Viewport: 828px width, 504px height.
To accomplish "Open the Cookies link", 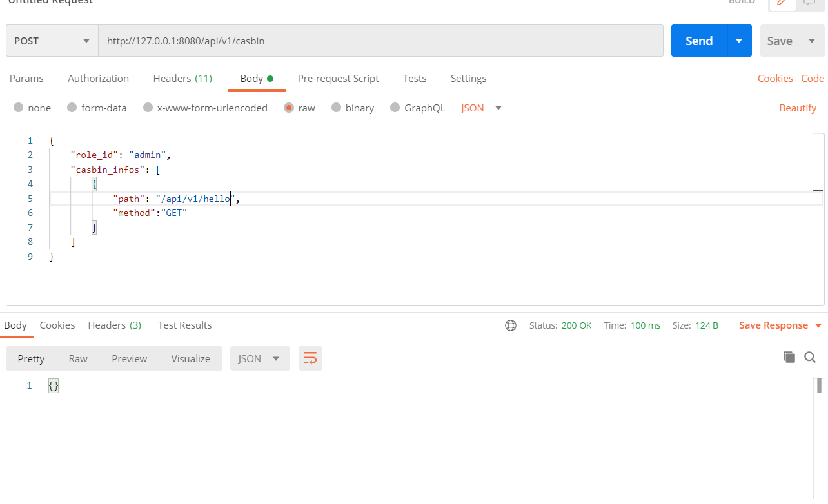I will click(775, 78).
